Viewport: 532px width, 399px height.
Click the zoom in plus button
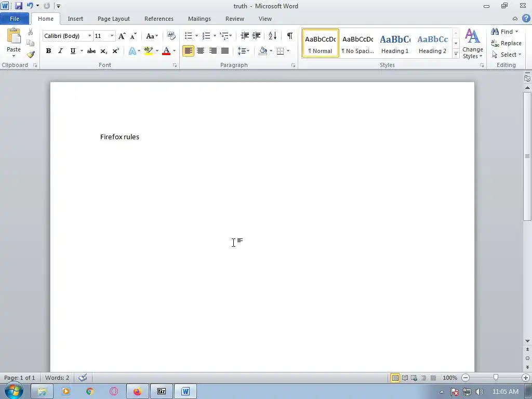point(526,378)
